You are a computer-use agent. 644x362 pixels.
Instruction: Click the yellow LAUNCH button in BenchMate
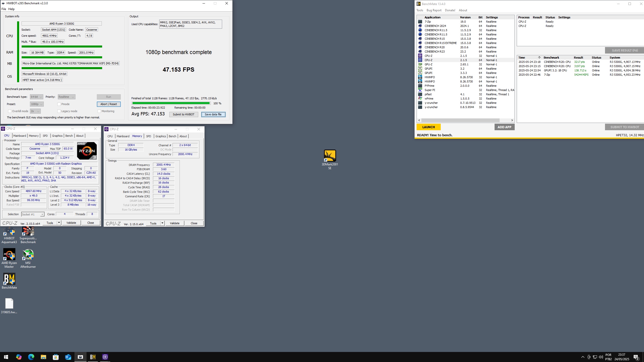coord(428,127)
